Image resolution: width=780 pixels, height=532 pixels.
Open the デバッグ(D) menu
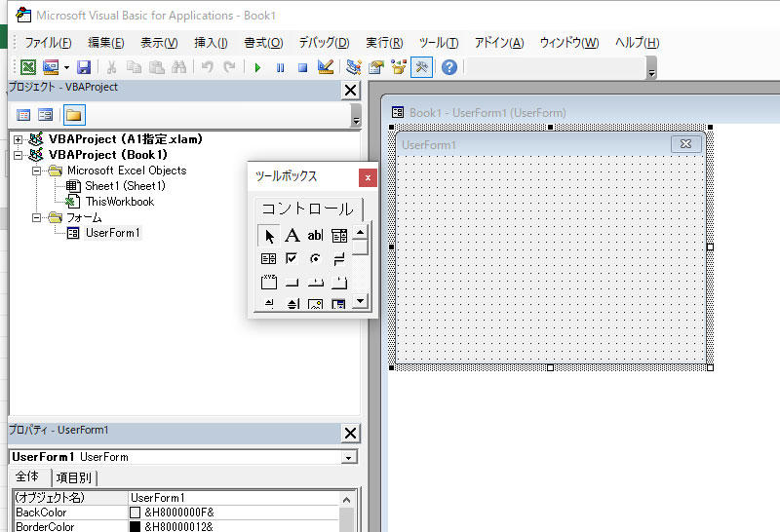[x=325, y=43]
